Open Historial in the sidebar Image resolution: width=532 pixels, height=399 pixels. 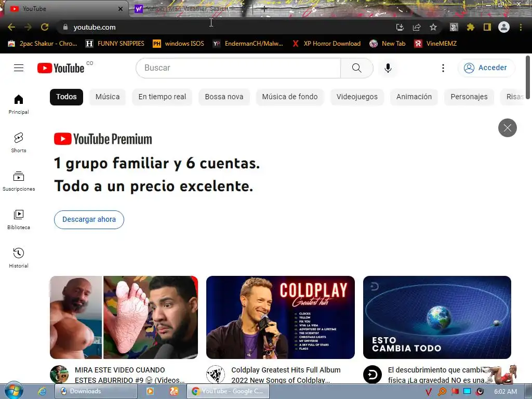[x=19, y=258]
